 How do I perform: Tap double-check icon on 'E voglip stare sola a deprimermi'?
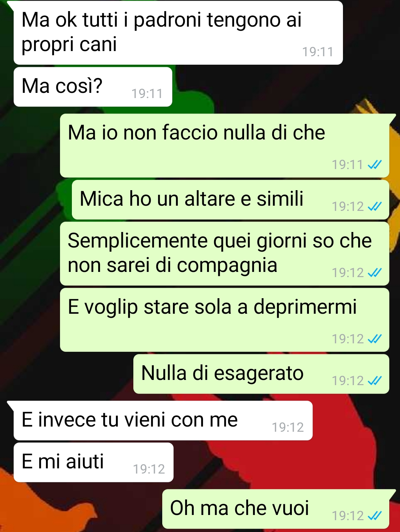click(x=374, y=339)
